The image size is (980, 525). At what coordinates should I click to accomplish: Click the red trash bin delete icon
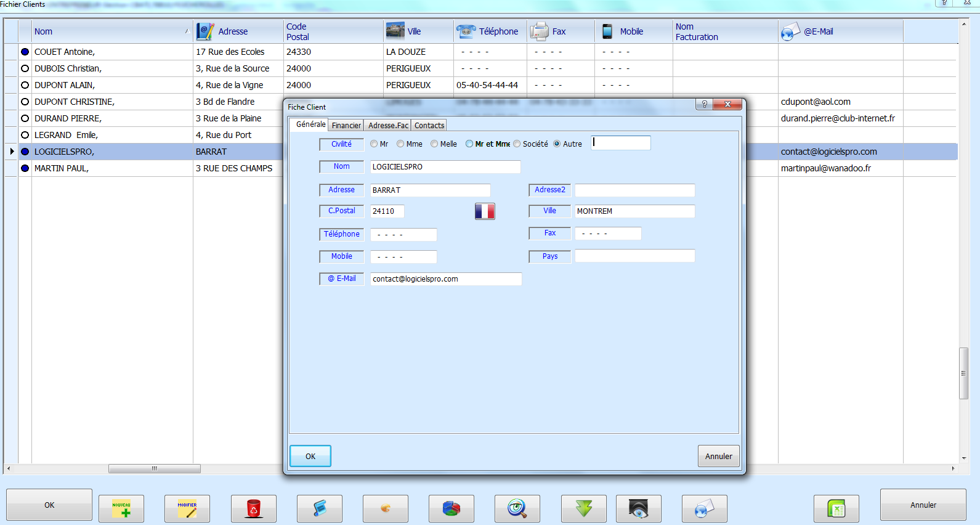click(253, 508)
